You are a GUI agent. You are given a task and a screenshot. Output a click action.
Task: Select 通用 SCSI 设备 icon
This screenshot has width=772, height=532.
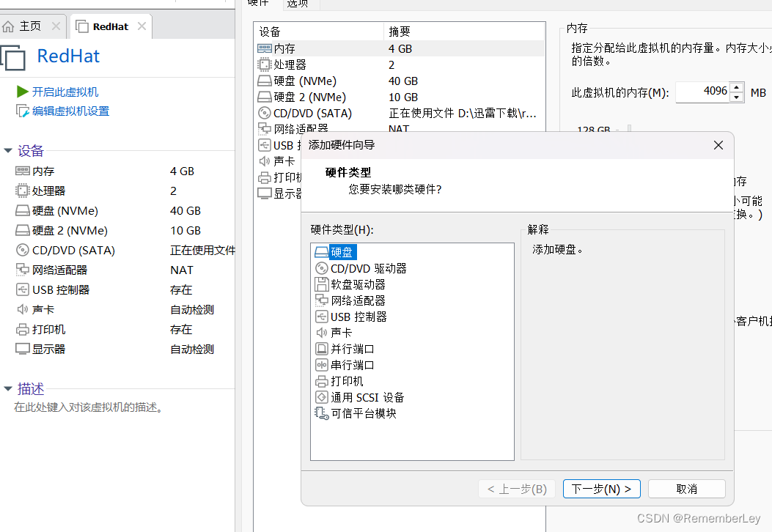(322, 397)
